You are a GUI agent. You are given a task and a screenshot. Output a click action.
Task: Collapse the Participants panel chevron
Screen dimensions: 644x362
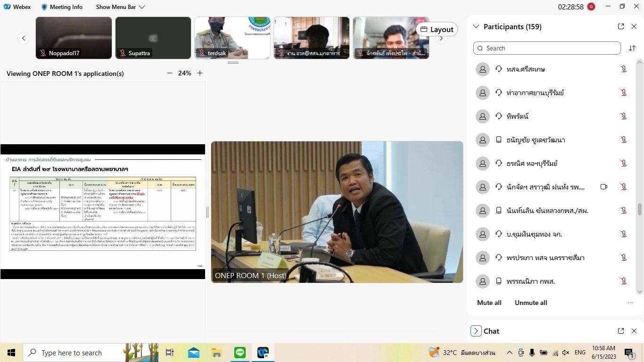point(476,27)
